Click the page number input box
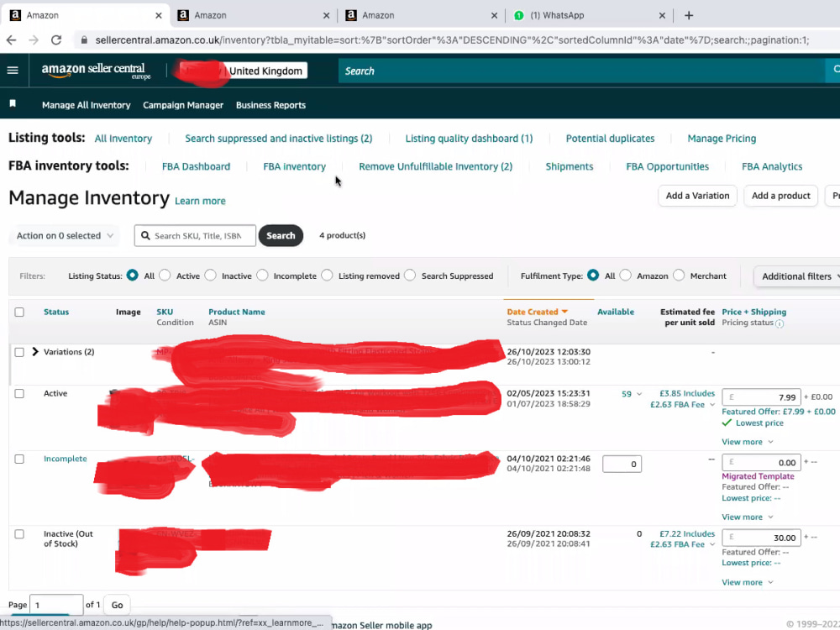The image size is (840, 630). click(56, 605)
